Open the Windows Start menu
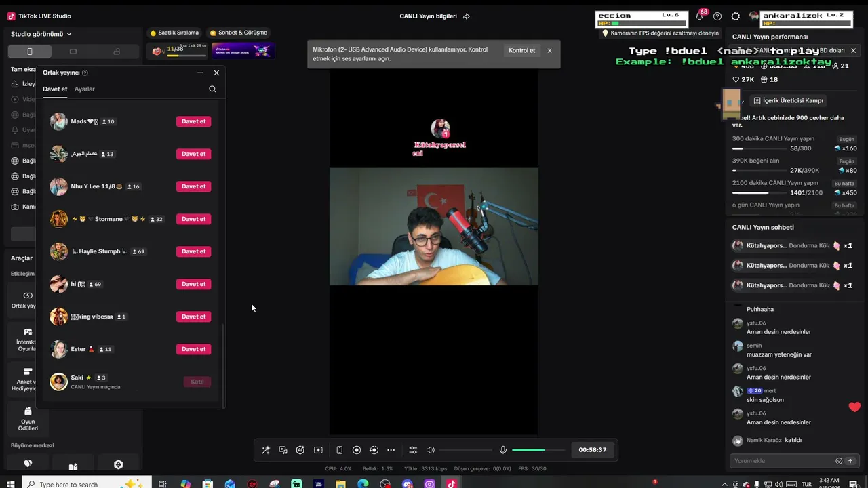868x488 pixels. click(11, 483)
